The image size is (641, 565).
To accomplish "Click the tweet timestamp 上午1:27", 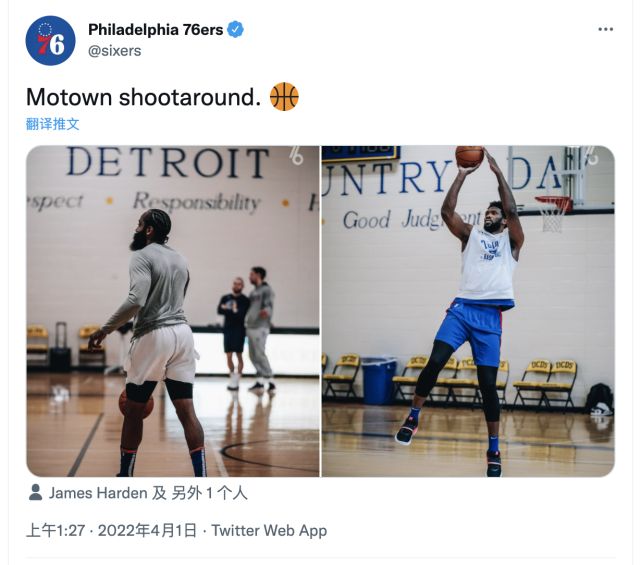I will point(56,531).
